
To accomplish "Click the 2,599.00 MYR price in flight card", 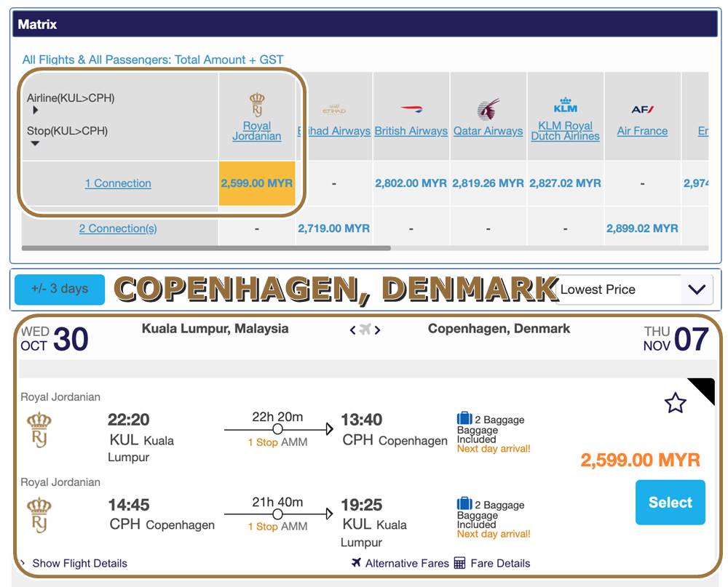I will 640,460.
